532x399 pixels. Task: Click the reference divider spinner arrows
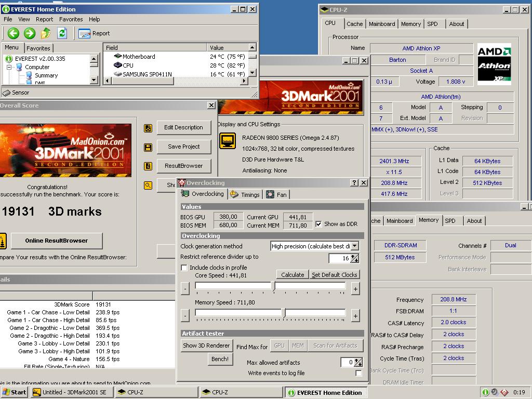[354, 259]
